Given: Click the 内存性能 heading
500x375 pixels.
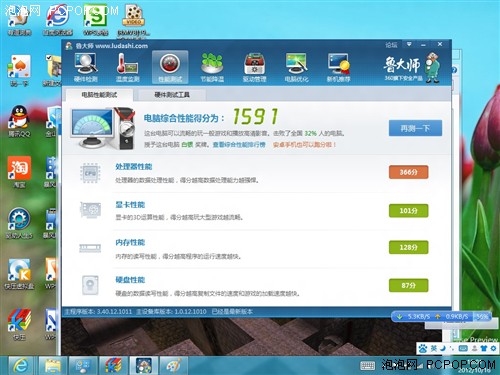Looking at the screenshot, I should point(130,242).
